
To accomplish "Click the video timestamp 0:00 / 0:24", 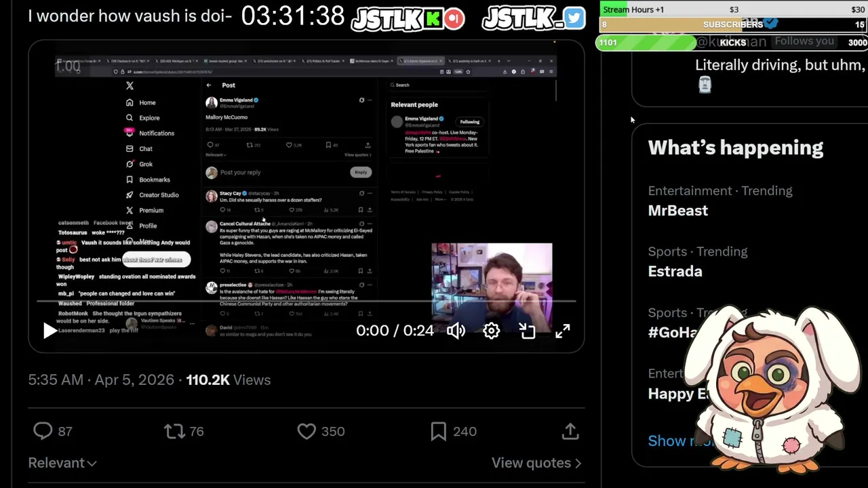I will pyautogui.click(x=395, y=331).
